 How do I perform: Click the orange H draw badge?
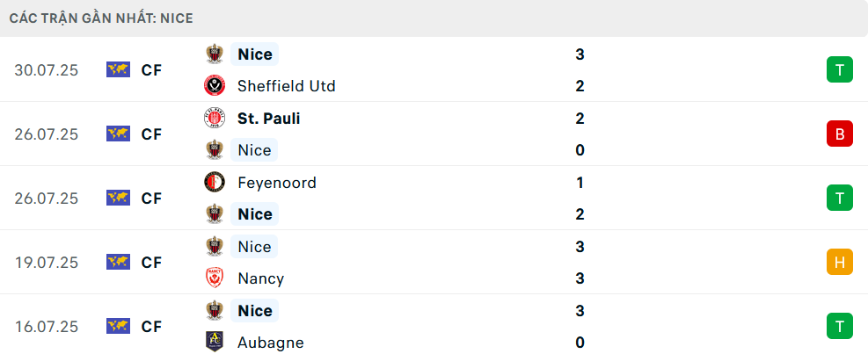(840, 262)
